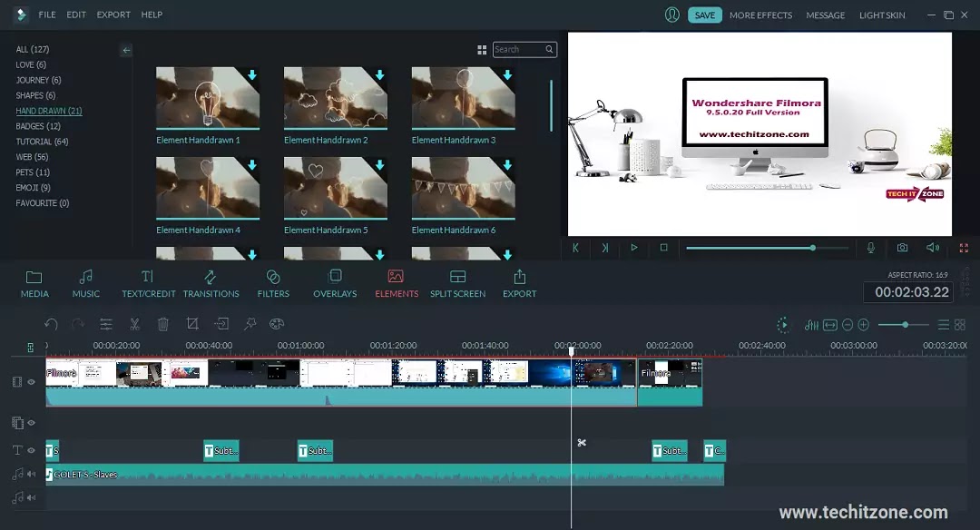980x530 pixels.
Task: Open MORE EFFECTS link
Action: 760,15
